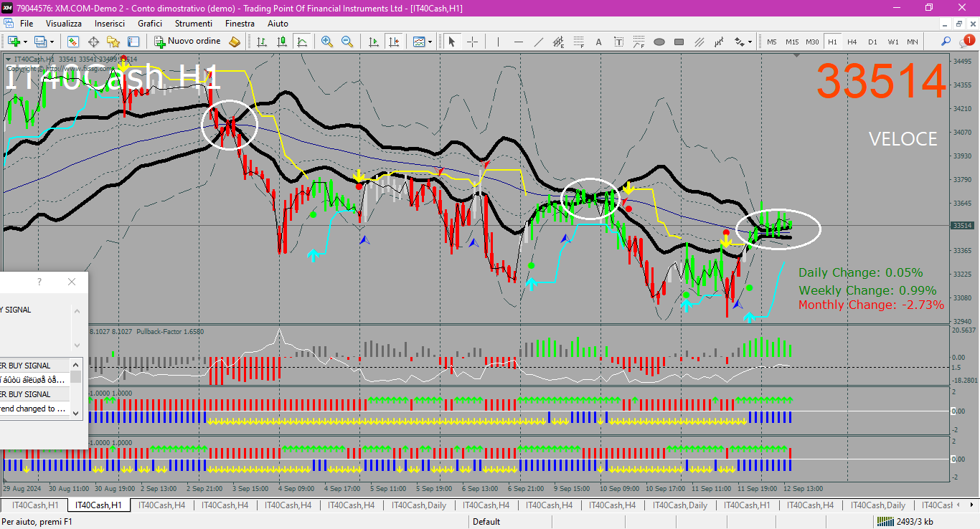The image size is (980, 529).
Task: Select the crosshair tool
Action: [x=472, y=42]
